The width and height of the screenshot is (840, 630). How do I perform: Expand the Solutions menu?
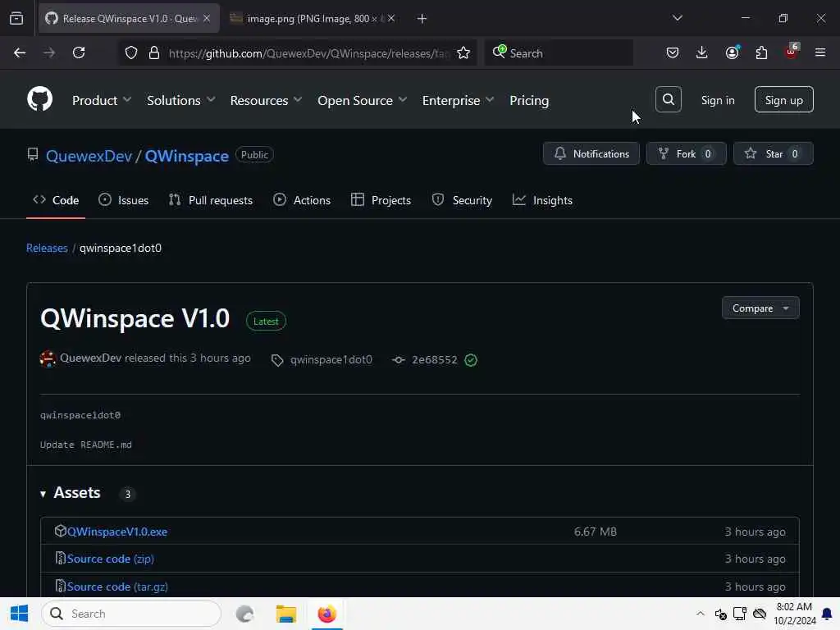coord(180,100)
